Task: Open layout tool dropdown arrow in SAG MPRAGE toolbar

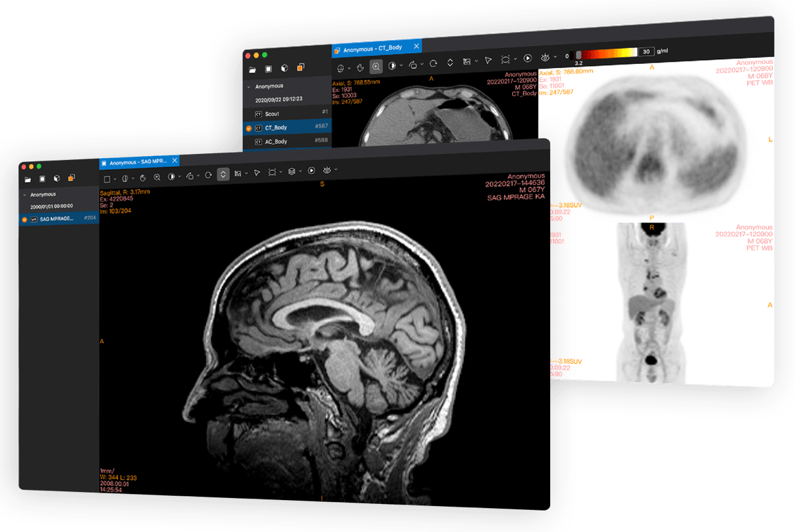Action: [115, 179]
